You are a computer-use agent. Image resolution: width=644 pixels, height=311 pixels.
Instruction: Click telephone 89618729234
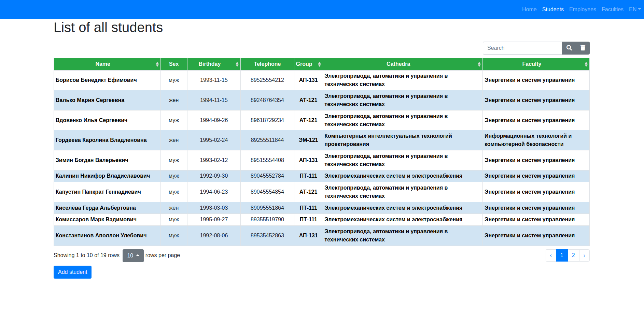click(x=267, y=120)
